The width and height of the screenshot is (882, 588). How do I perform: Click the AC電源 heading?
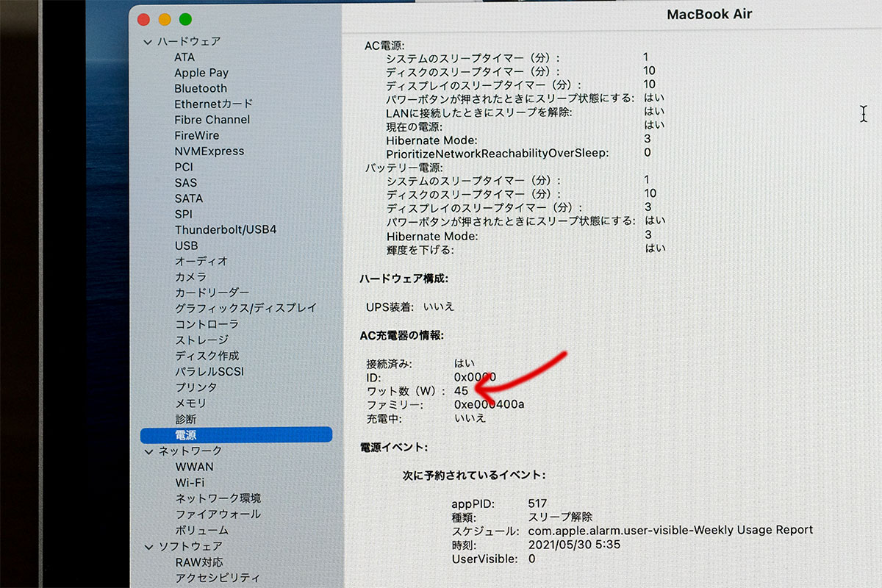point(384,46)
